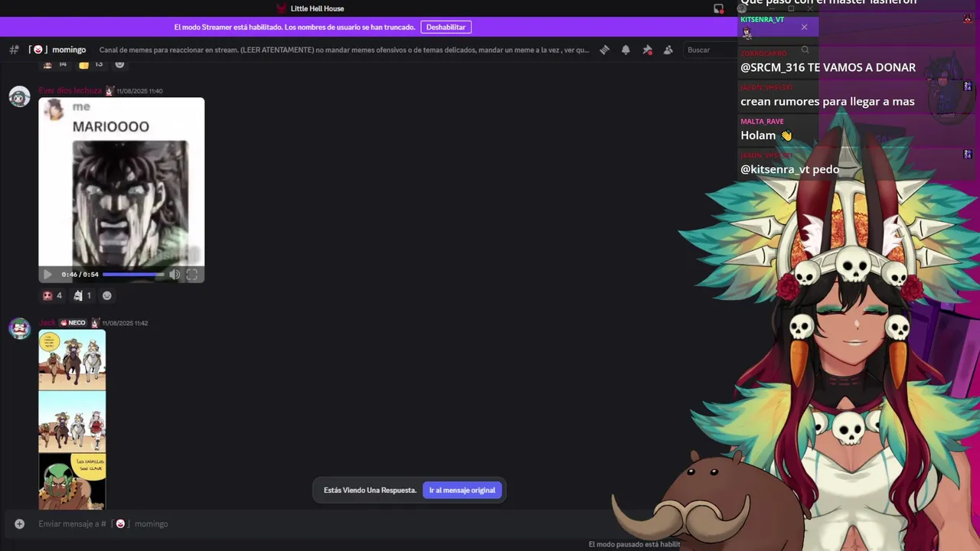Click the video progress bar
The width and height of the screenshot is (980, 551).
133,274
